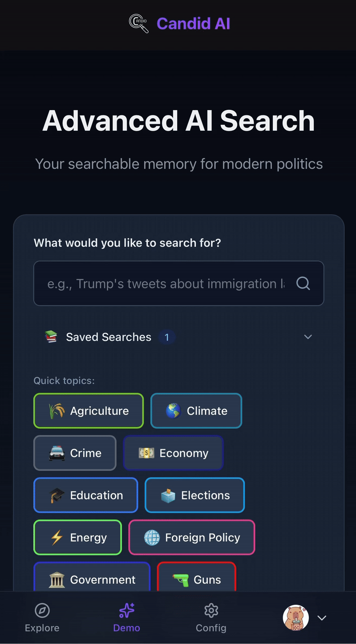This screenshot has height=644, width=356.
Task: Toggle the Energy quick topic on
Action: (77, 537)
